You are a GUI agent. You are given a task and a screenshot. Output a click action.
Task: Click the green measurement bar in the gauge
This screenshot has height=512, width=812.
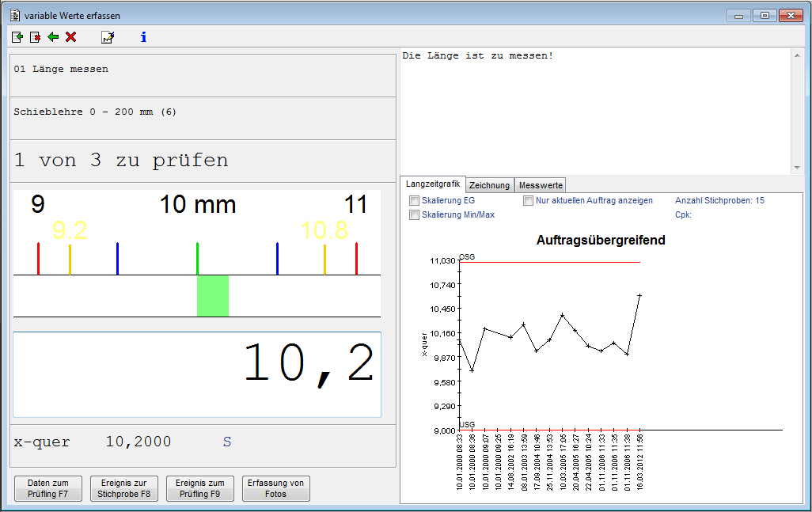pos(213,296)
